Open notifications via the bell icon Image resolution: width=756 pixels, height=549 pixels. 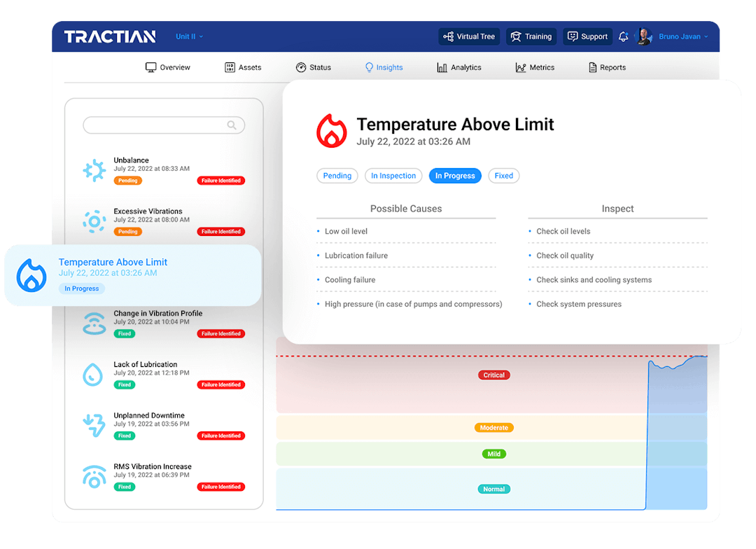623,36
